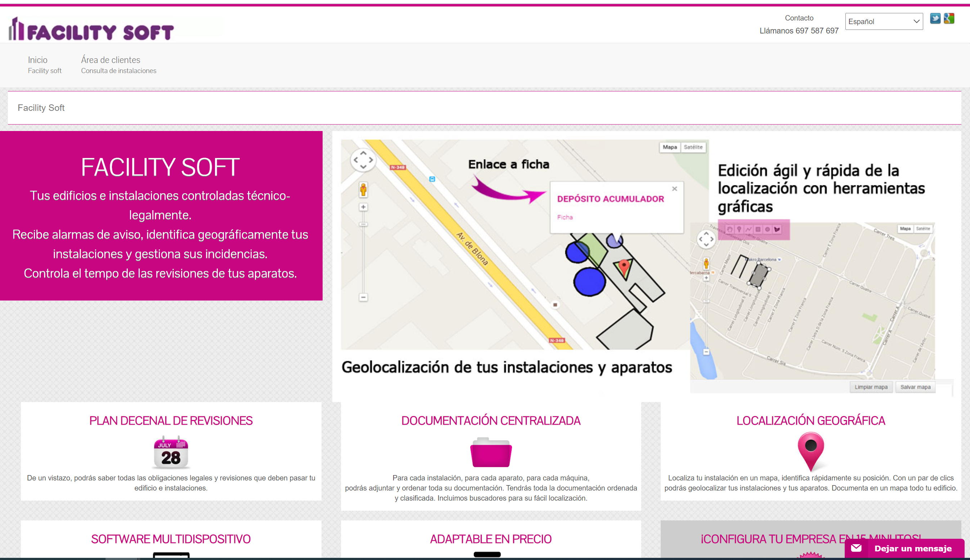Click the Street View pegman on map

[x=363, y=190]
